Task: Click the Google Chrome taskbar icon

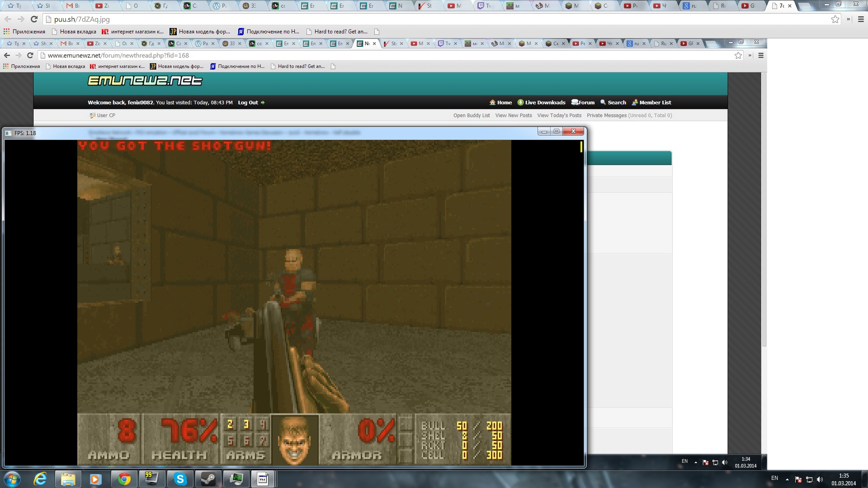Action: pos(124,479)
